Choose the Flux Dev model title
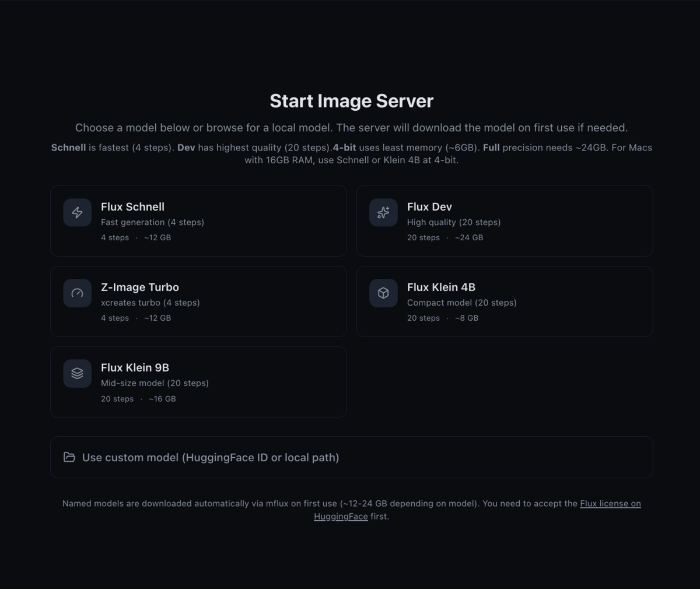 point(429,206)
